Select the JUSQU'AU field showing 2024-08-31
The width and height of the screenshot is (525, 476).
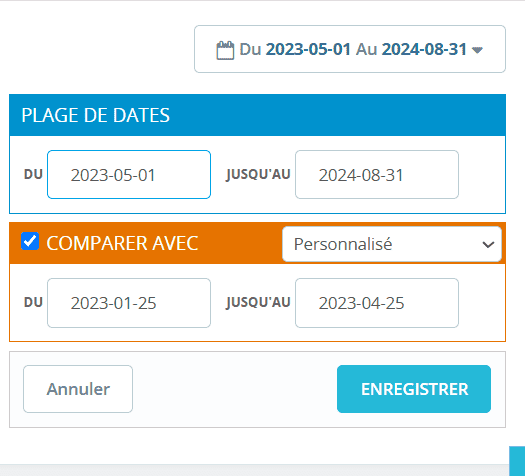377,174
